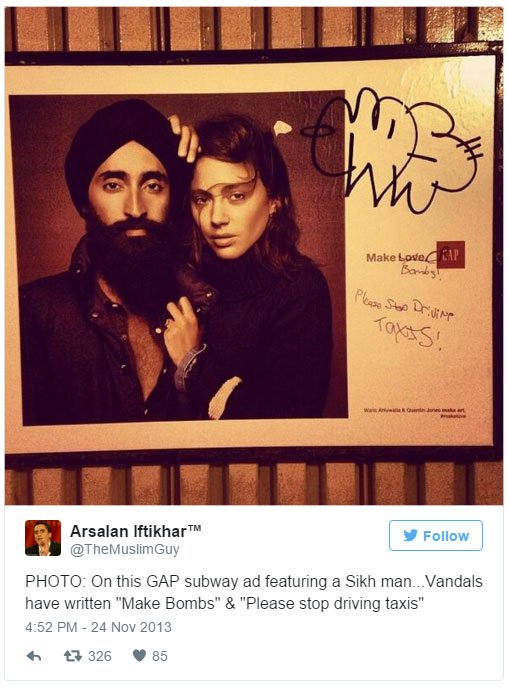Click the 24 Nov 2013 date

point(131,627)
